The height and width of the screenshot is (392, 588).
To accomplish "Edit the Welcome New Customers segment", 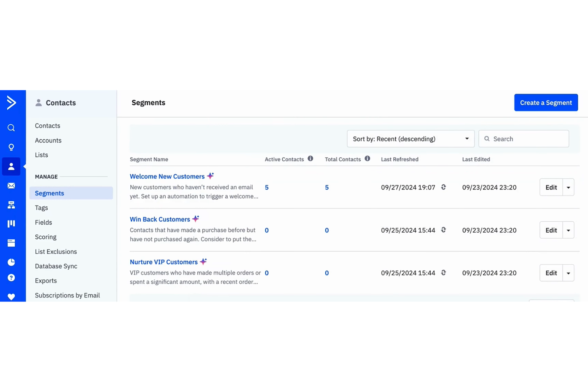I will (x=551, y=187).
